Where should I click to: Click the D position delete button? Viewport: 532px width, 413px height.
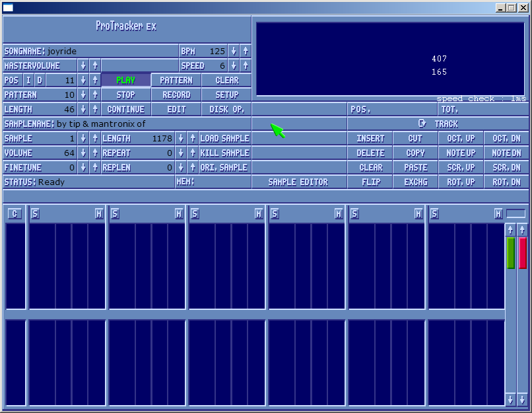point(40,80)
